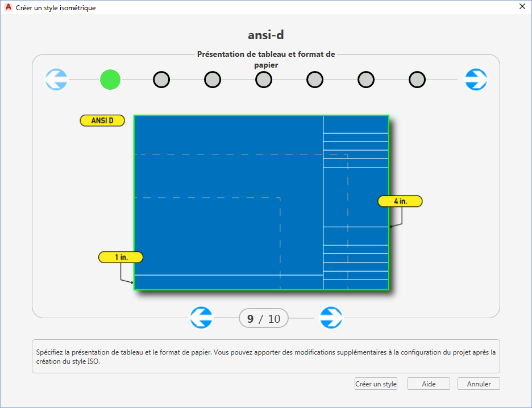Click the 1 in. dimension label

pyautogui.click(x=121, y=257)
